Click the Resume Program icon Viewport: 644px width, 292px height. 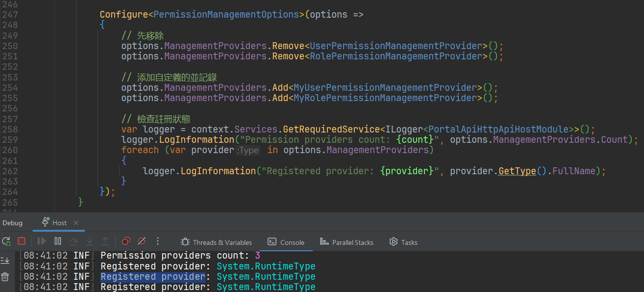pyautogui.click(x=42, y=241)
